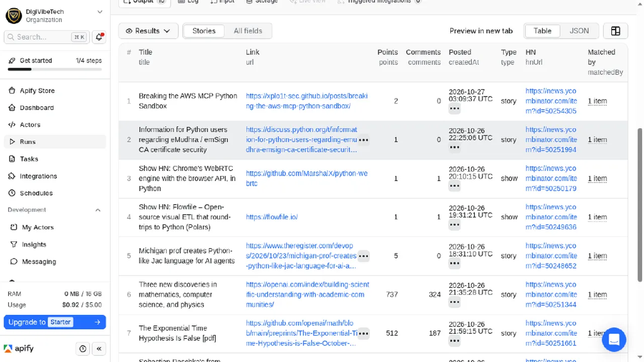Screen dimensions: 644x362
Task: Open Tasks in the sidebar
Action: [55, 159]
